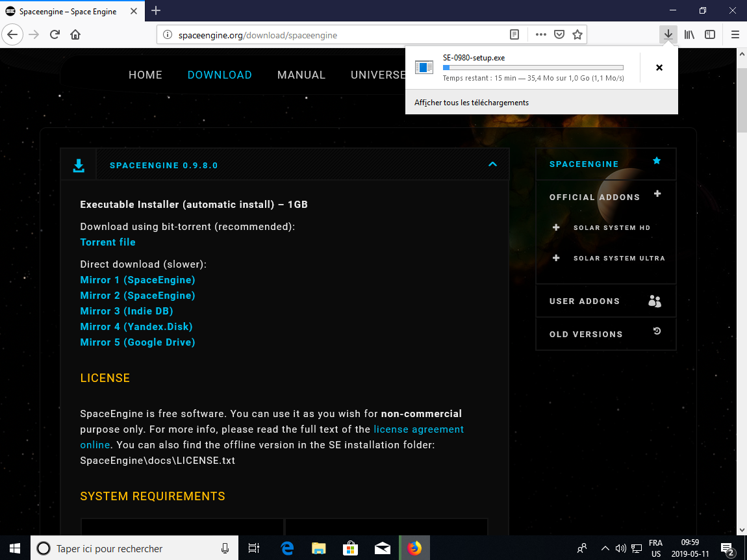Open the HOME navigation item
The width and height of the screenshot is (747, 560).
click(146, 75)
